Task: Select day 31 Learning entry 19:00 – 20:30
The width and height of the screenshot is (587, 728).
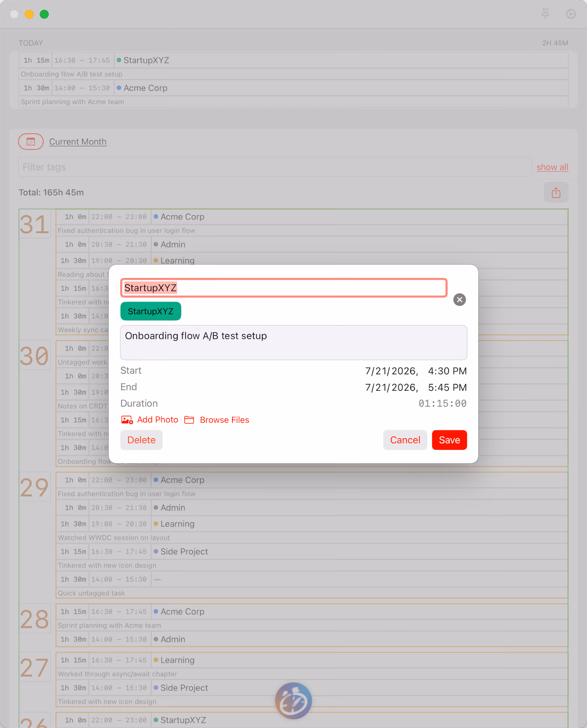Action: pos(312,260)
